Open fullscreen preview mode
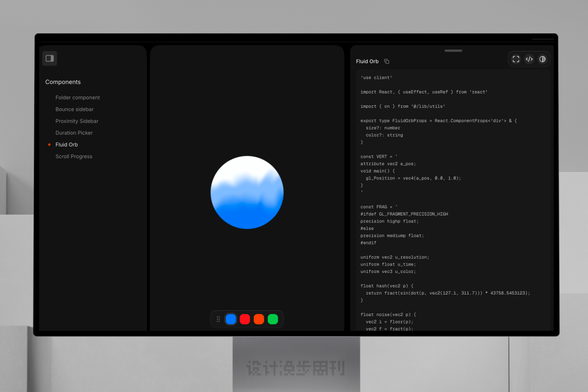 [x=516, y=59]
